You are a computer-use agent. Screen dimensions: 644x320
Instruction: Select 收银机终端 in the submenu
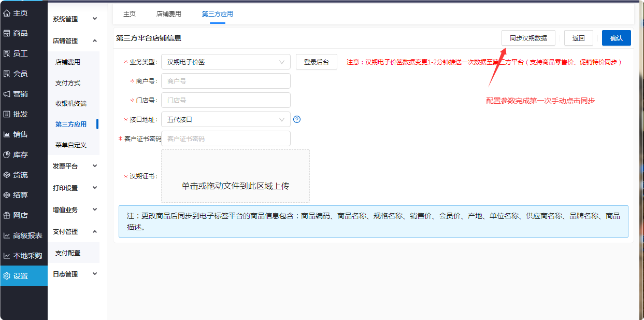click(71, 103)
